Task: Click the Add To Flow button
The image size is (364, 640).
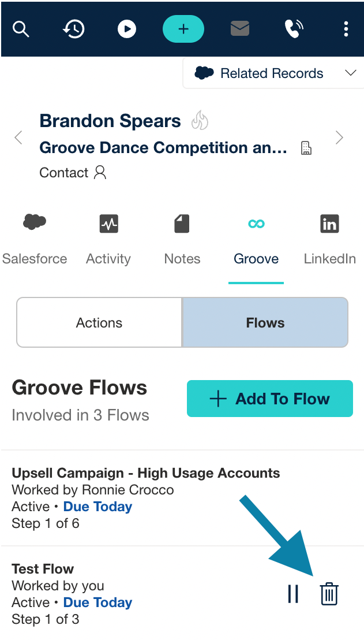Action: click(270, 399)
